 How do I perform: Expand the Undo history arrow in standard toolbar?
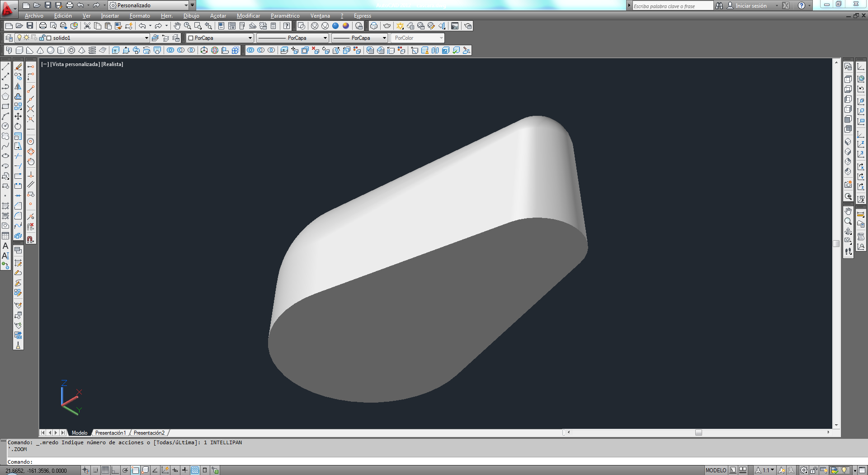click(x=150, y=26)
